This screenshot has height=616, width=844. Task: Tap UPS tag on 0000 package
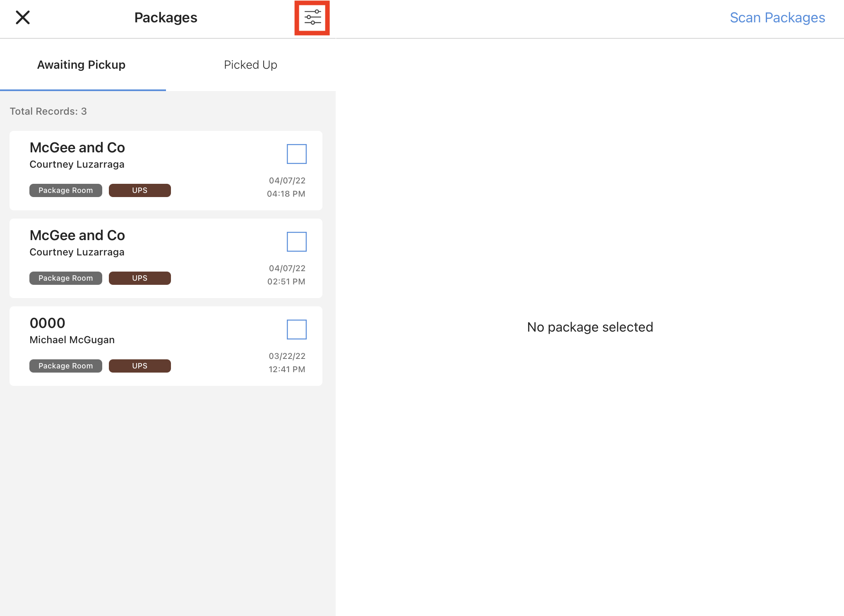[139, 366]
